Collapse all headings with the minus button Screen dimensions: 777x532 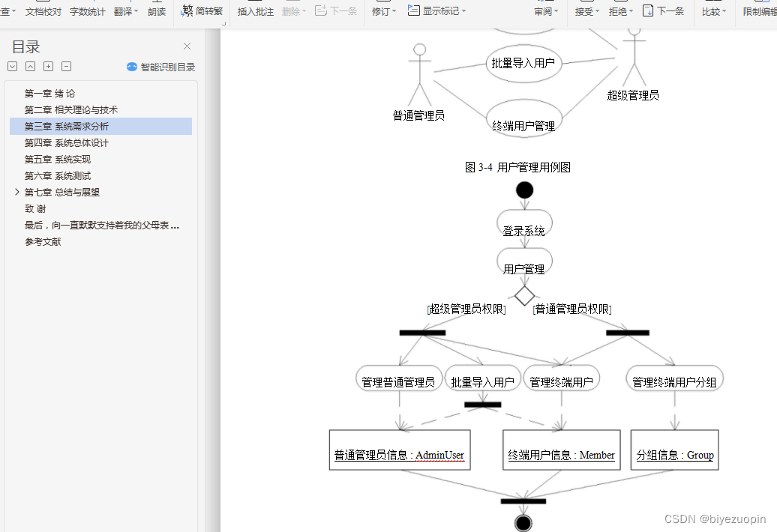[66, 67]
